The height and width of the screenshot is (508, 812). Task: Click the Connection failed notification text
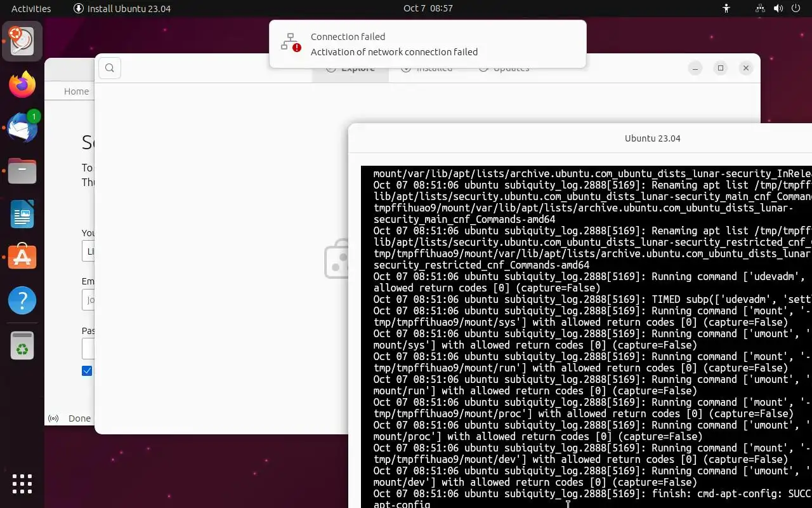348,37
